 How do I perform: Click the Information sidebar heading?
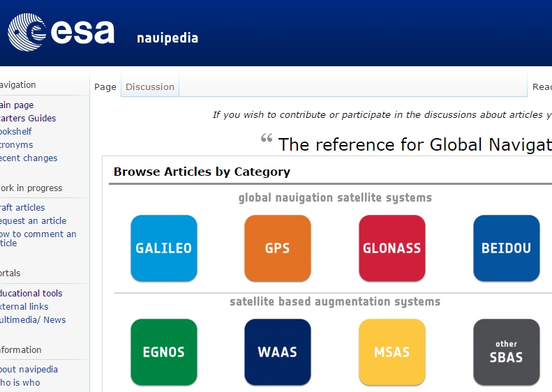20,349
